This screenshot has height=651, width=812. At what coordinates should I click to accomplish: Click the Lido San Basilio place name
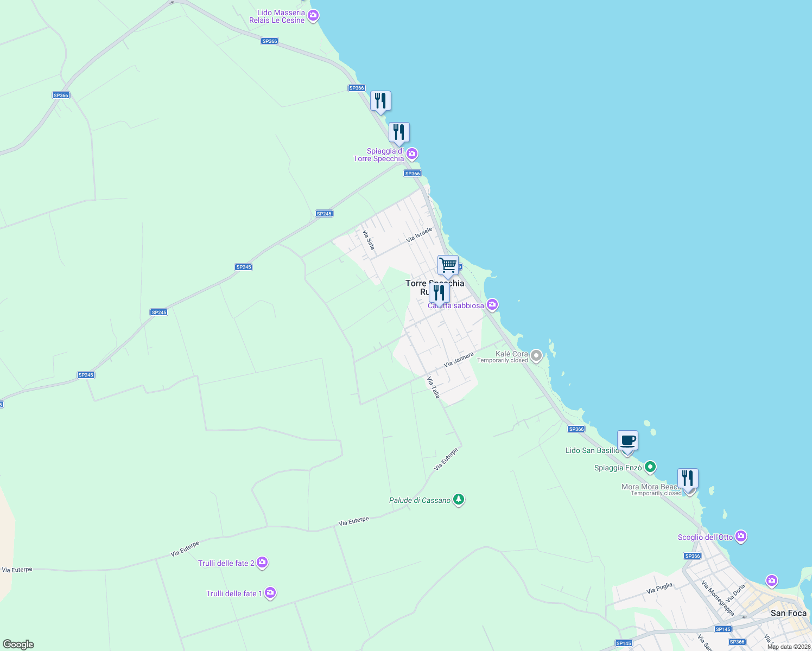point(592,450)
